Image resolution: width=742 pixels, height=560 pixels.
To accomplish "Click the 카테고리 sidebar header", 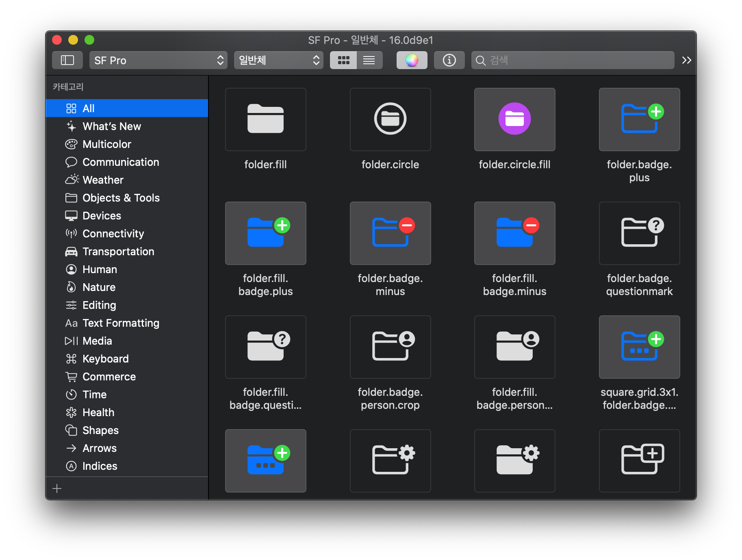I will tap(68, 87).
